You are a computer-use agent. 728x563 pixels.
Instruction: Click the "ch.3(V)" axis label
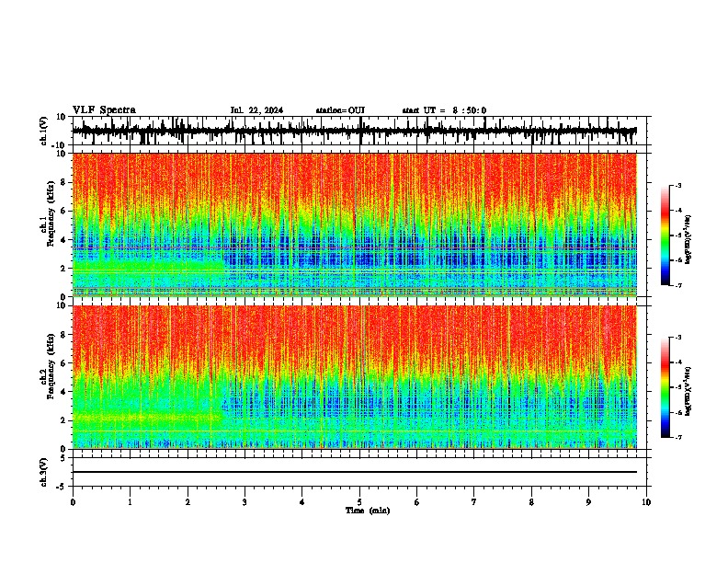43,472
